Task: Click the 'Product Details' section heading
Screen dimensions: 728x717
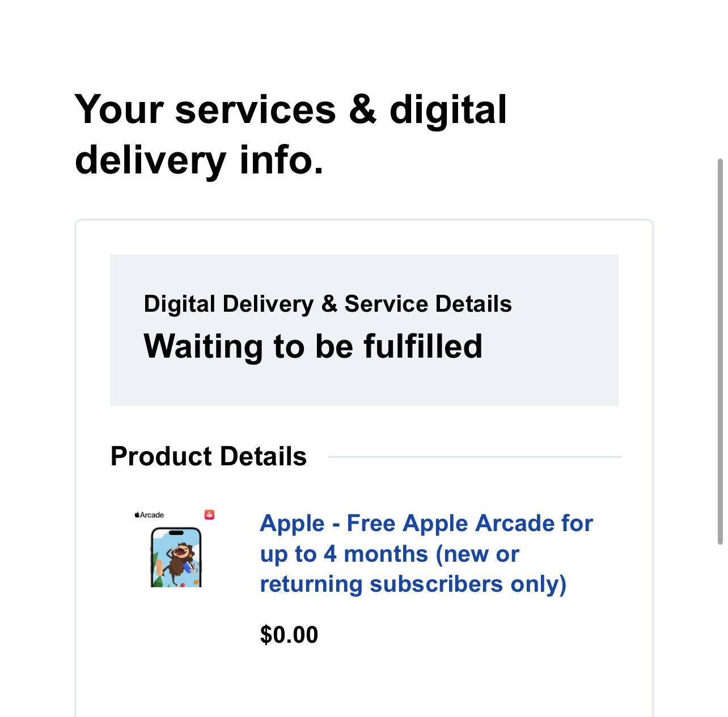Action: point(209,455)
